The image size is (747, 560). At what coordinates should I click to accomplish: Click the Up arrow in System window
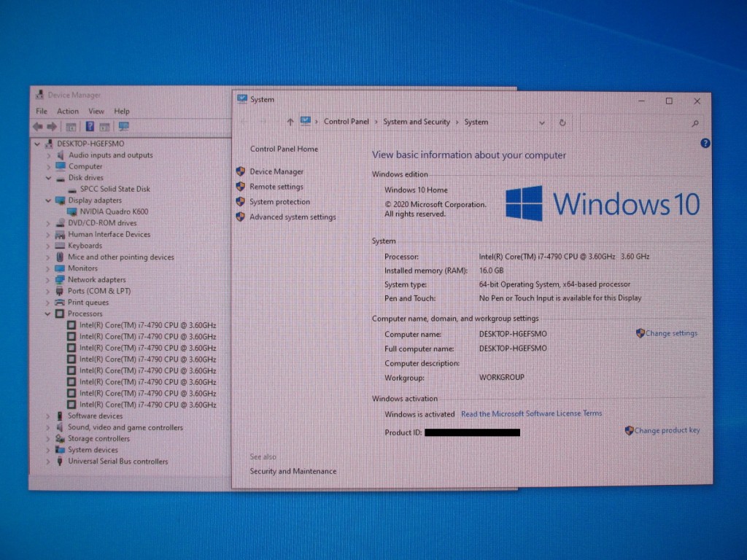point(290,122)
